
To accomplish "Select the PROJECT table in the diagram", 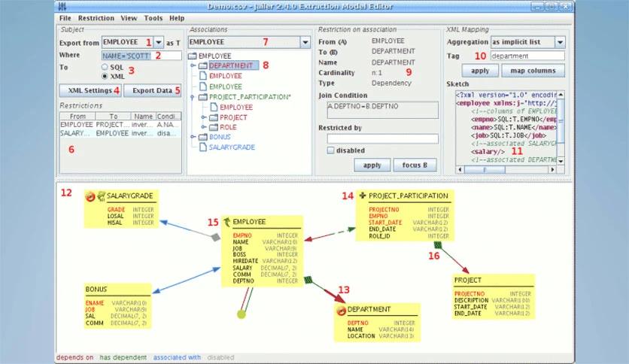I will [x=493, y=296].
